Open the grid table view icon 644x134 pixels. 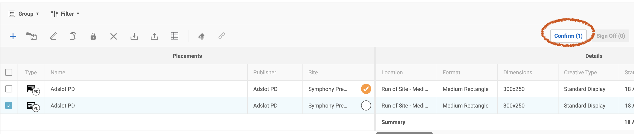pyautogui.click(x=174, y=36)
